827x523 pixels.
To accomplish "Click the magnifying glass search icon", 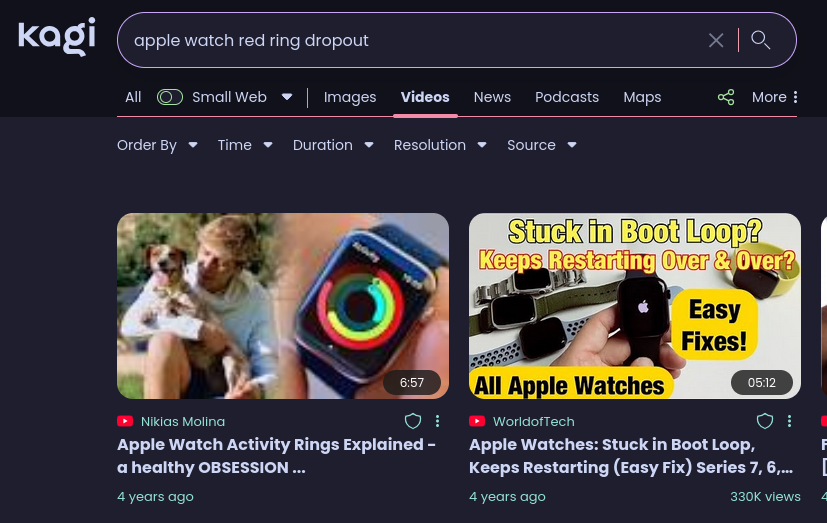I will point(761,40).
